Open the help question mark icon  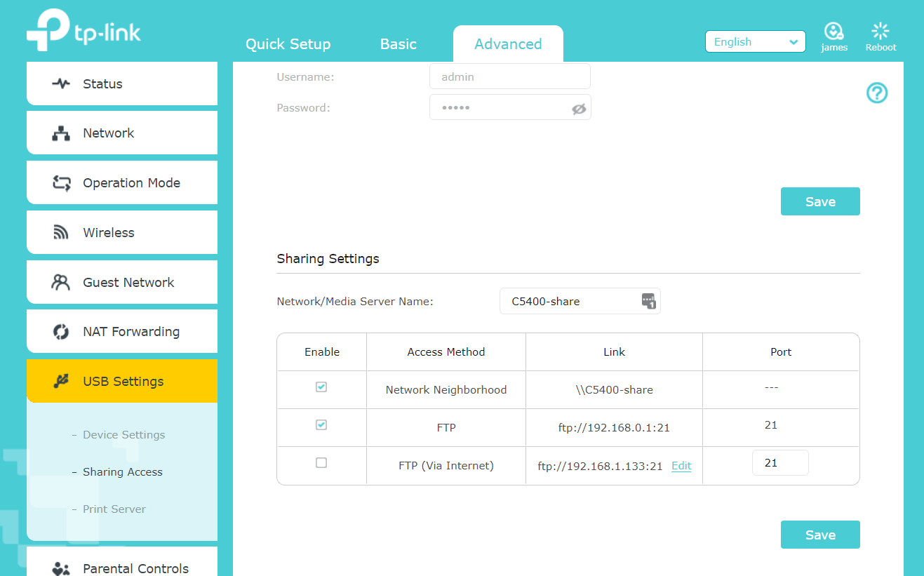point(877,93)
